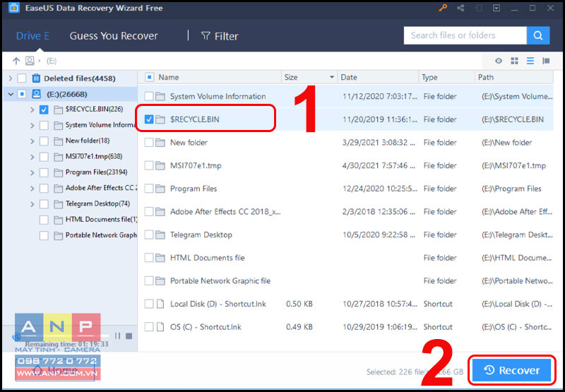
Task: Select HTML Documents file row in list
Action: pyautogui.click(x=345, y=258)
